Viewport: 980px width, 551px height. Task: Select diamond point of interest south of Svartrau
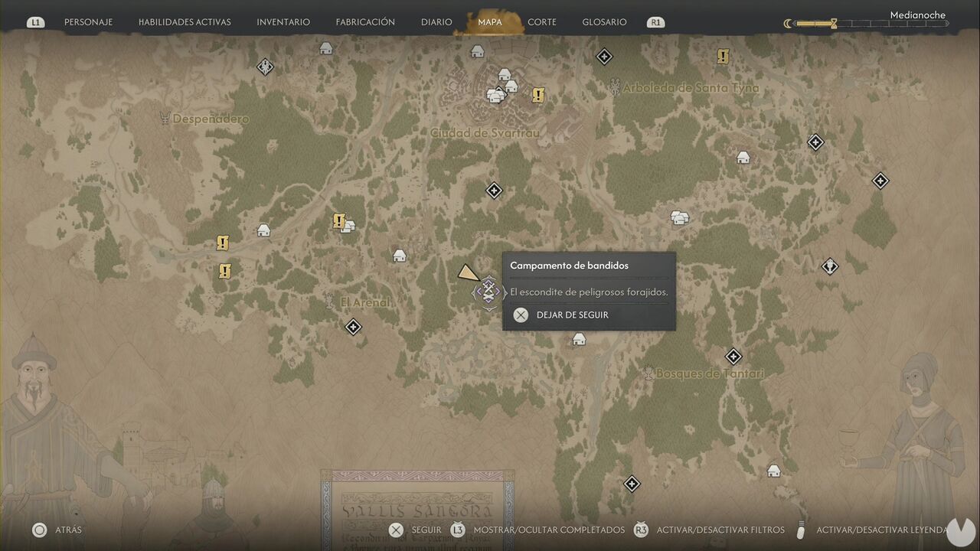[x=494, y=190]
